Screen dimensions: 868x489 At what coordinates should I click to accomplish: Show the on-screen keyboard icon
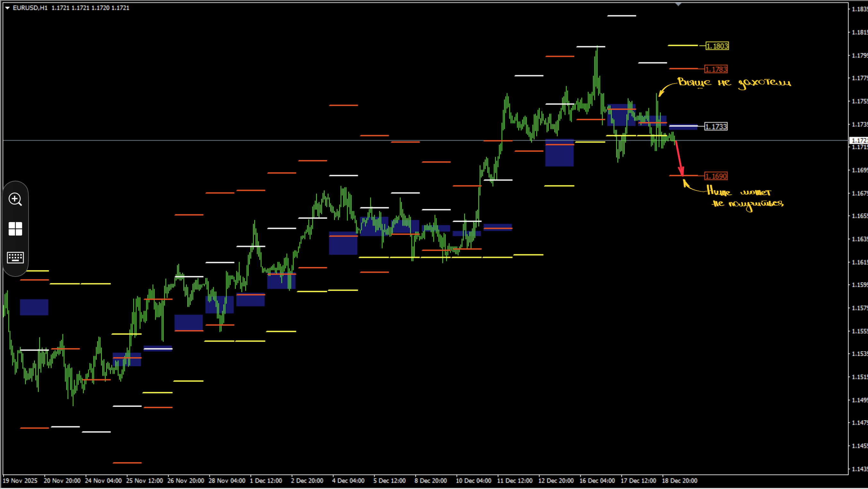coord(15,258)
